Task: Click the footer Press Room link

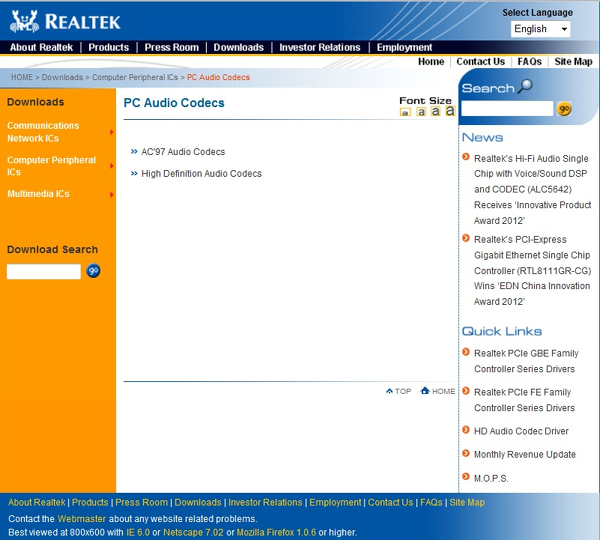Action: click(142, 502)
